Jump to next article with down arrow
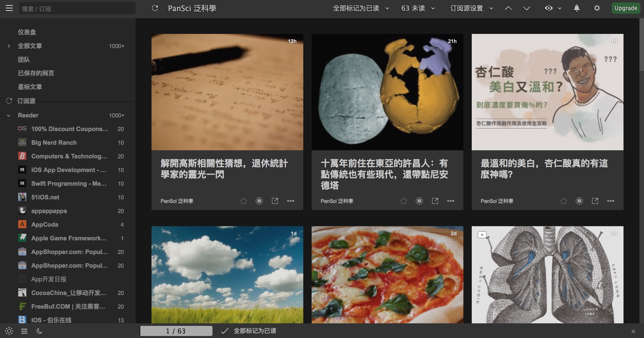The width and height of the screenshot is (644, 338). pos(526,8)
